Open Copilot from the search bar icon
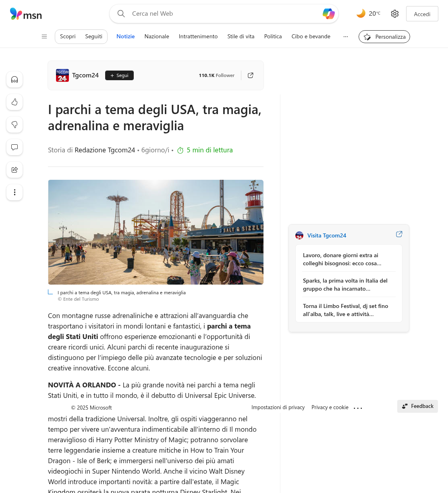Screen dimensions: 448x493 329,14
